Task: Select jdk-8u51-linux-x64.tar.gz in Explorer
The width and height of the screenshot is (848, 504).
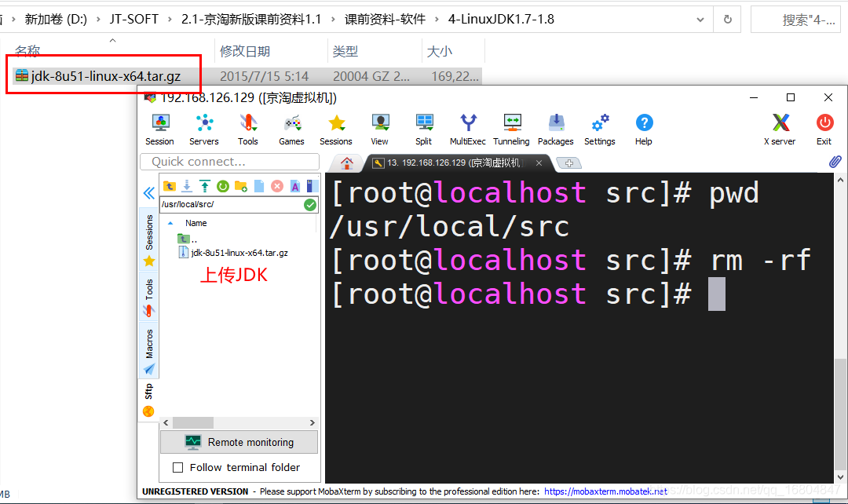Action: click(105, 76)
